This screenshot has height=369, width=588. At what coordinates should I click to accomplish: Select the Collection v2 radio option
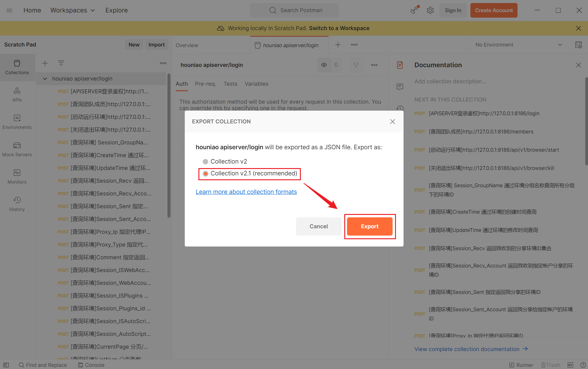click(x=205, y=161)
